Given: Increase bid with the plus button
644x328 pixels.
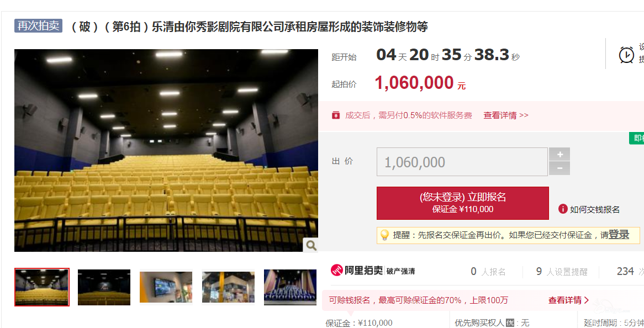Looking at the screenshot, I should pos(559,155).
